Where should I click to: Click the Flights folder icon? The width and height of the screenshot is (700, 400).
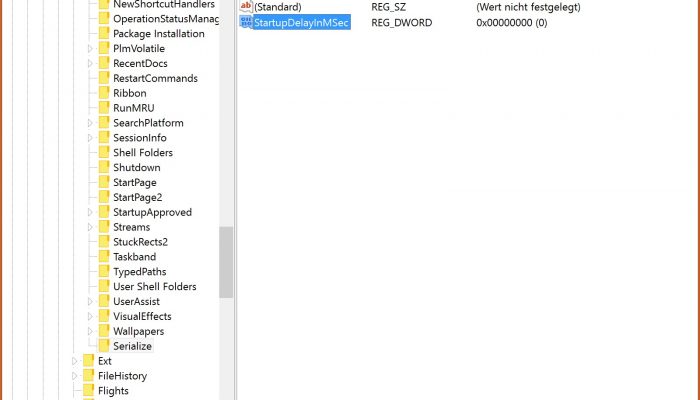tap(89, 391)
